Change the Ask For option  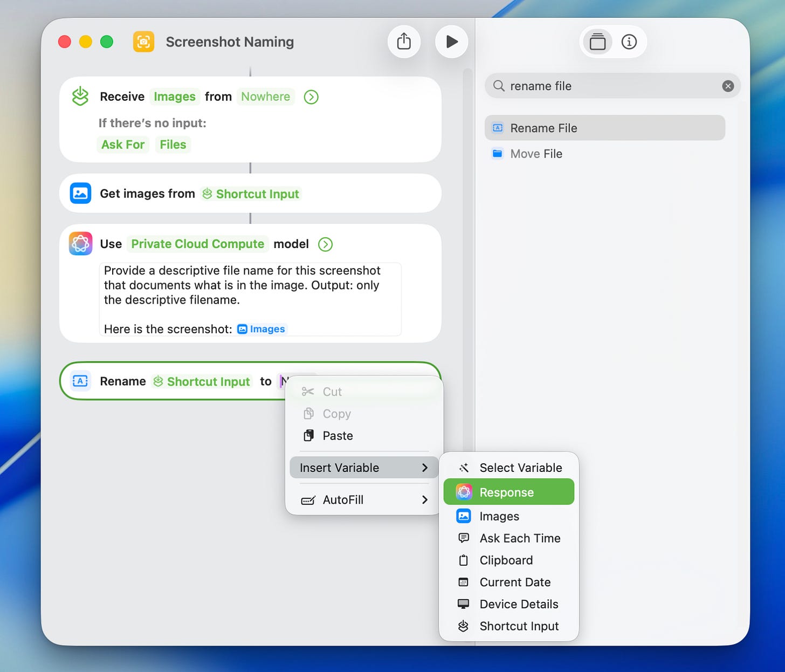coord(123,145)
